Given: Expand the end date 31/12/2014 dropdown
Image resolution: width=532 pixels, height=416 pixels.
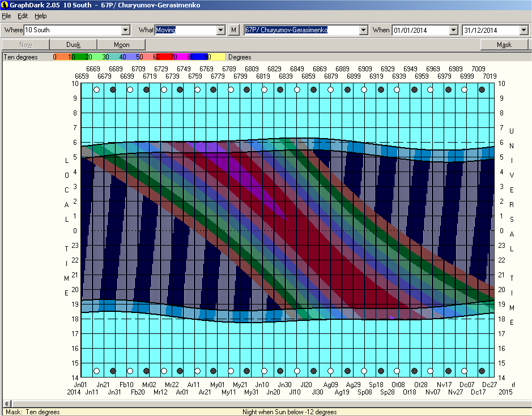Looking at the screenshot, I should tap(524, 30).
